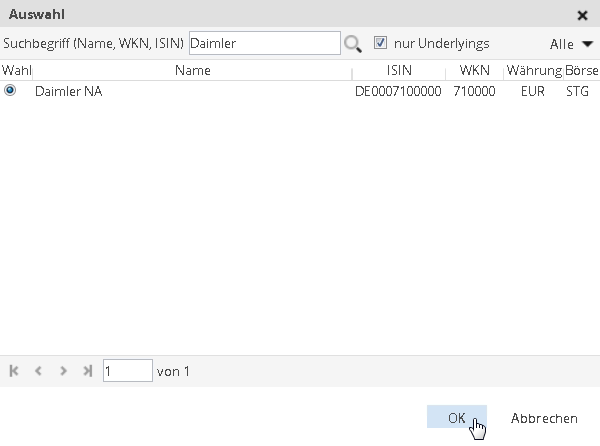Click the Wahl column header

(x=16, y=71)
